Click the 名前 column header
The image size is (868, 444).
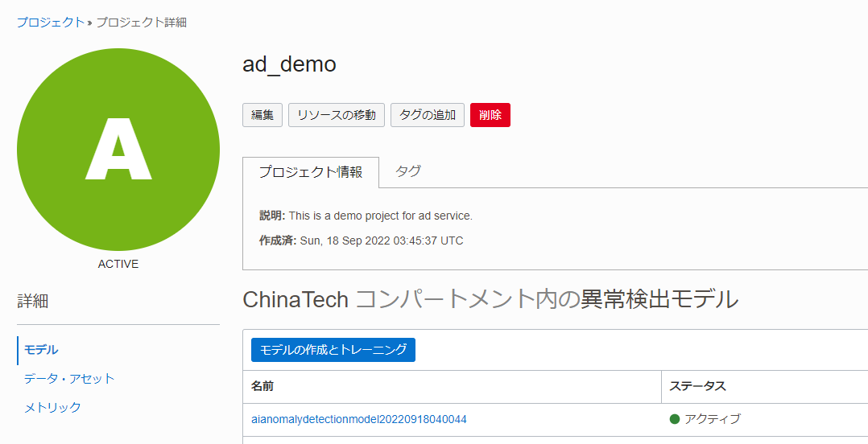(x=262, y=387)
